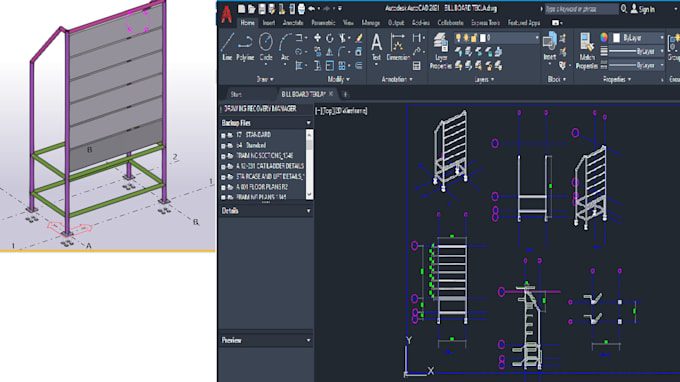Open the linetype ByLayer dropdown
Screen dimensions: 680x382
click(637, 65)
